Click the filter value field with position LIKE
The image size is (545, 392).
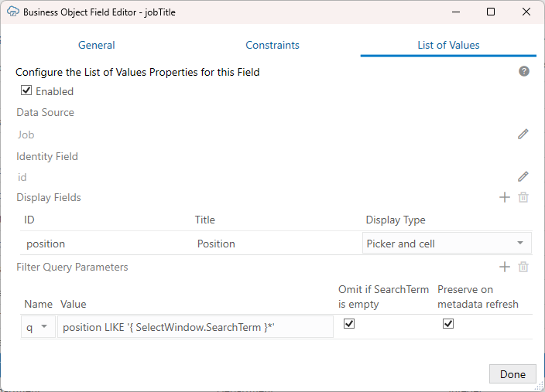(x=195, y=327)
